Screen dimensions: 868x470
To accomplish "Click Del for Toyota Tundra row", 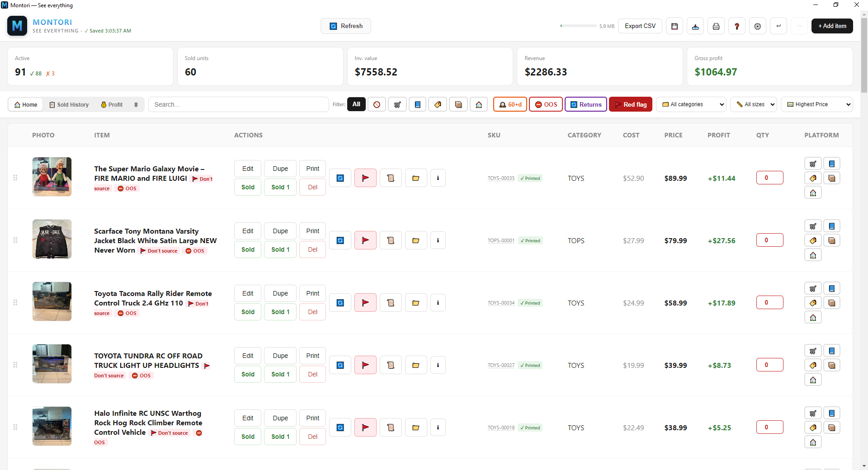I will (x=313, y=374).
